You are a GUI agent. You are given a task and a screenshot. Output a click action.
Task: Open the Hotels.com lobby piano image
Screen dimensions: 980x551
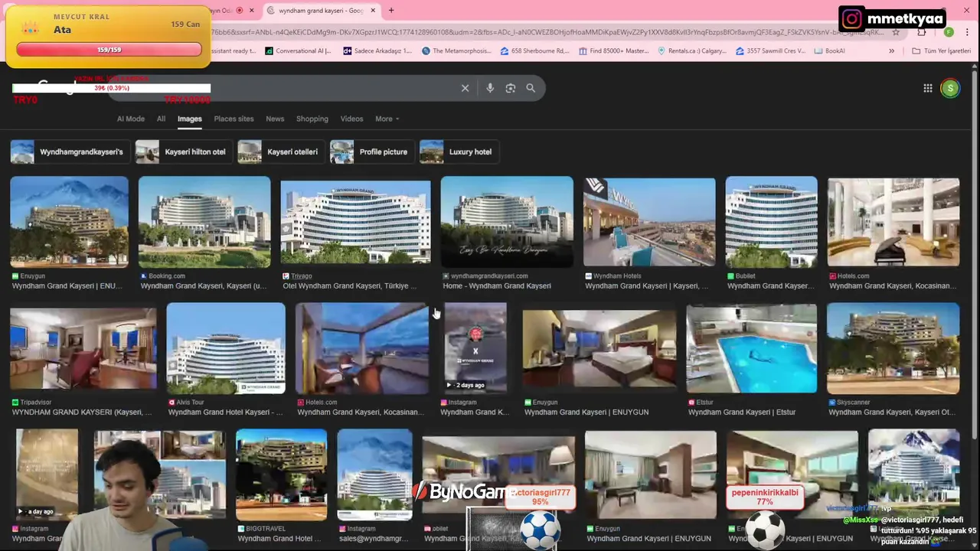893,222
